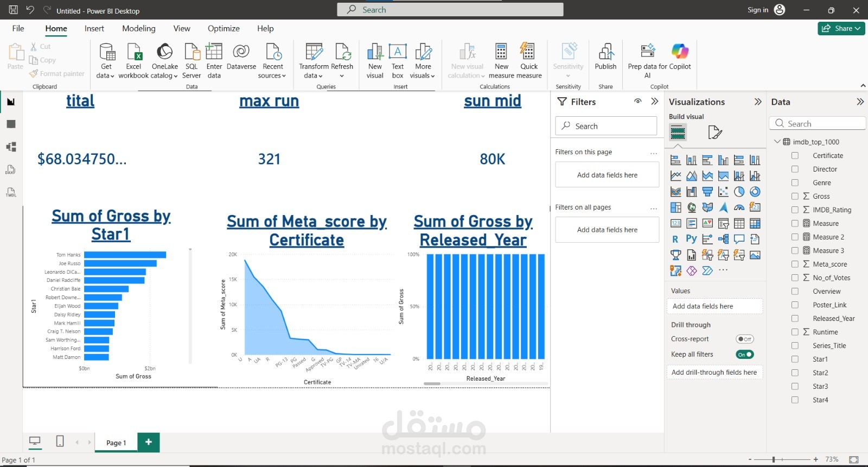The height and width of the screenshot is (467, 868).
Task: Fit the report page to the window
Action: [x=853, y=459]
